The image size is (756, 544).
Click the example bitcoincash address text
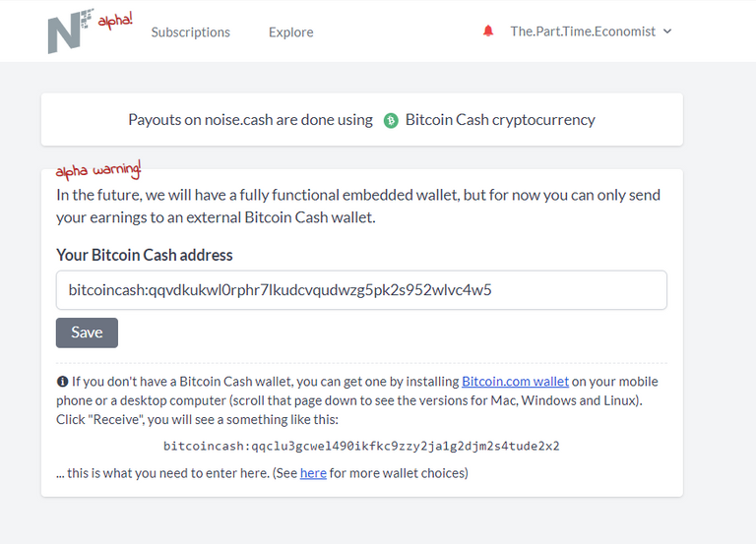coord(361,447)
